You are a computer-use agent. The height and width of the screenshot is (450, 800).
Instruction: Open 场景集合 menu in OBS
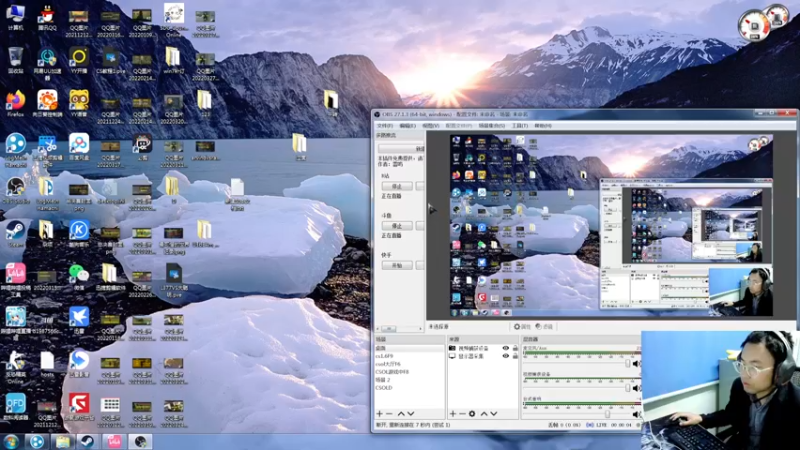(x=492, y=126)
